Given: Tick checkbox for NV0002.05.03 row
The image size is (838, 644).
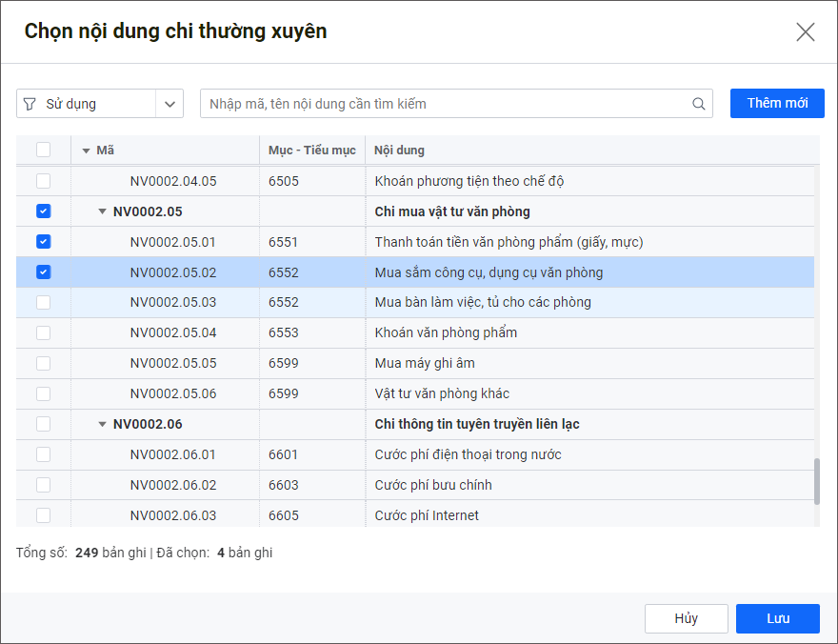Looking at the screenshot, I should pyautogui.click(x=44, y=303).
